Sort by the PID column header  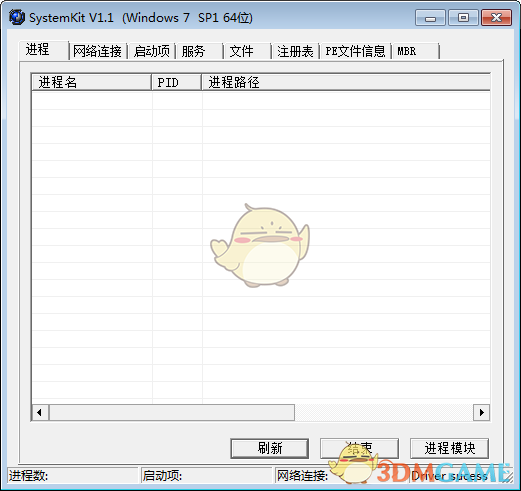176,82
